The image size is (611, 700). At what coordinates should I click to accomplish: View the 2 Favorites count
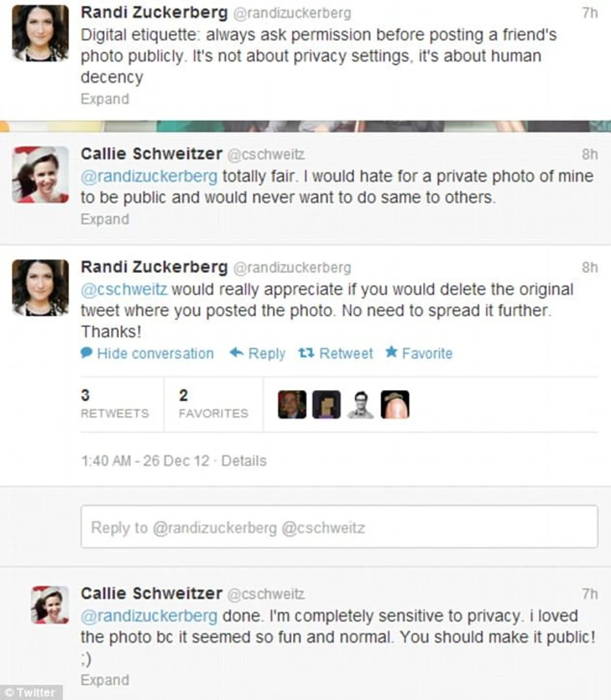tap(213, 403)
